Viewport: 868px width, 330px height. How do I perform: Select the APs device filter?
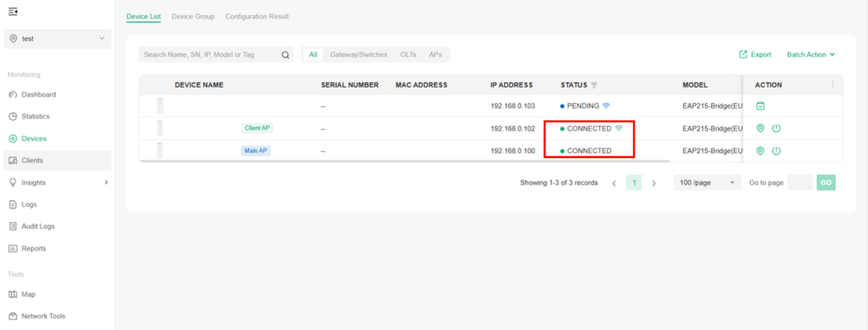click(x=436, y=55)
